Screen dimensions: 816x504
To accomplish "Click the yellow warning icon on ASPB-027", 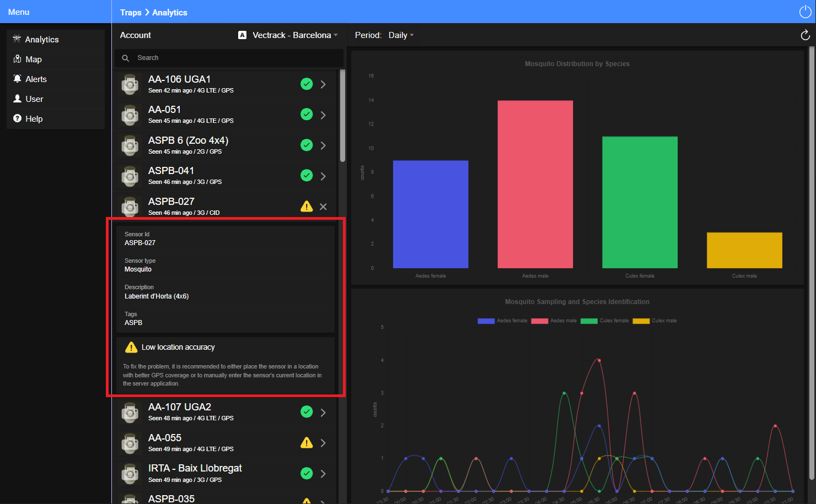I will 307,207.
